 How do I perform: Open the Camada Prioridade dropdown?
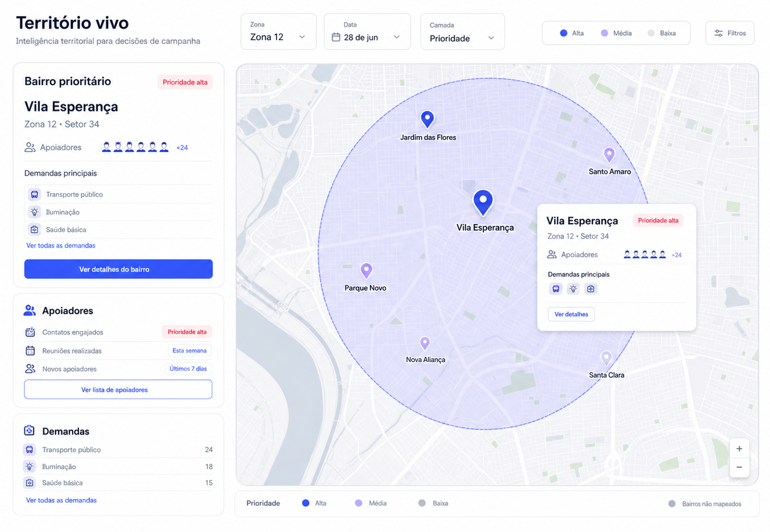[463, 32]
